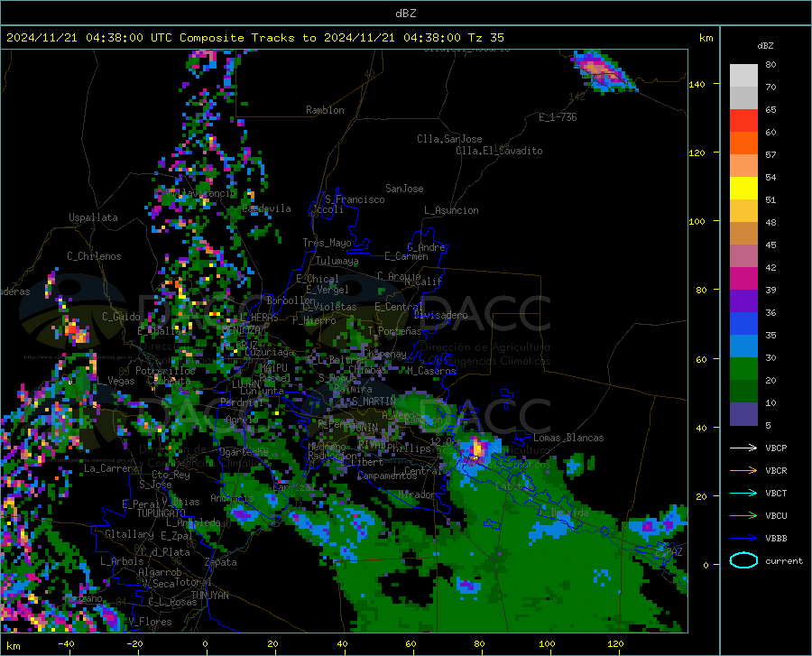812x656 pixels.
Task: Pick the light blue 30 dBZ swatch
Action: click(743, 346)
